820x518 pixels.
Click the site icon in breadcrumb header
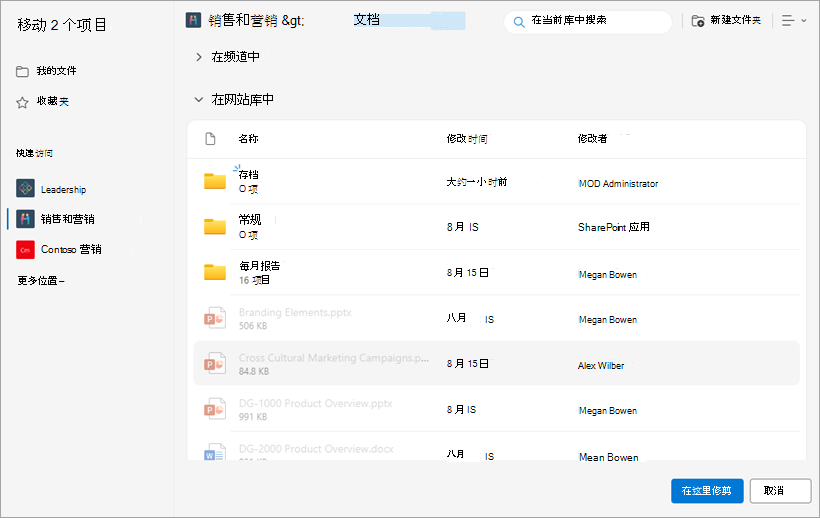[x=193, y=20]
